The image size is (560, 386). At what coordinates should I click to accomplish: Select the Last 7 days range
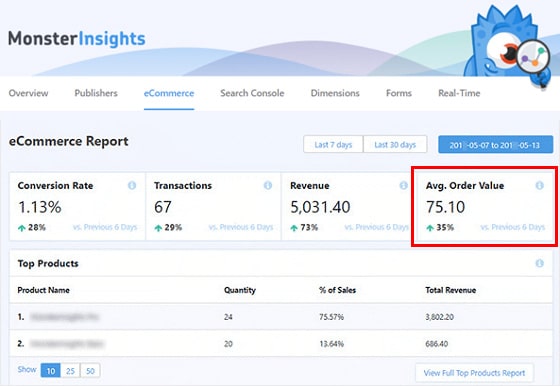click(x=333, y=144)
